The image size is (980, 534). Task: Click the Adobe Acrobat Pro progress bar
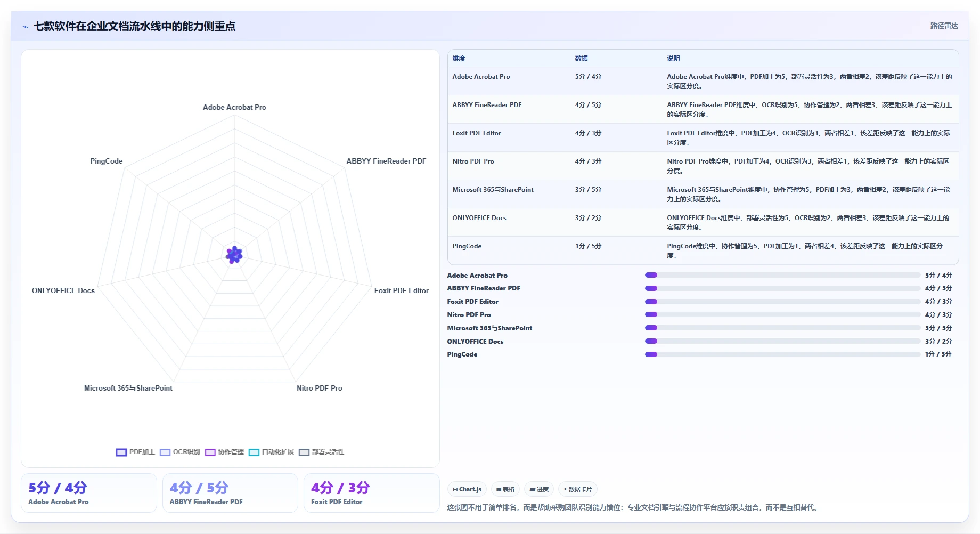(782, 275)
